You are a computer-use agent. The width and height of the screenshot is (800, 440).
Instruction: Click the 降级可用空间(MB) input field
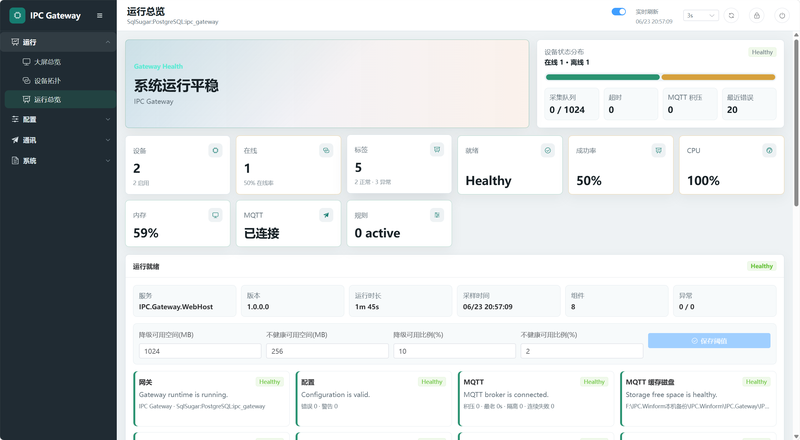pos(200,351)
